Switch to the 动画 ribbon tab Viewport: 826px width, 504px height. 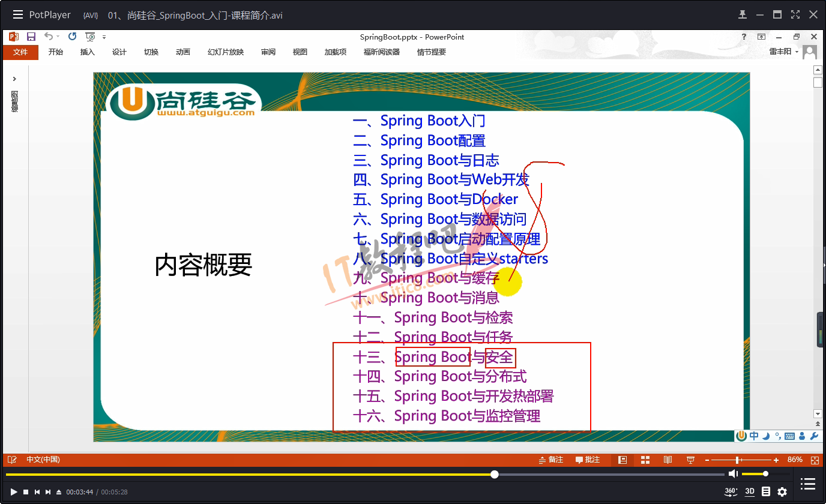(183, 52)
